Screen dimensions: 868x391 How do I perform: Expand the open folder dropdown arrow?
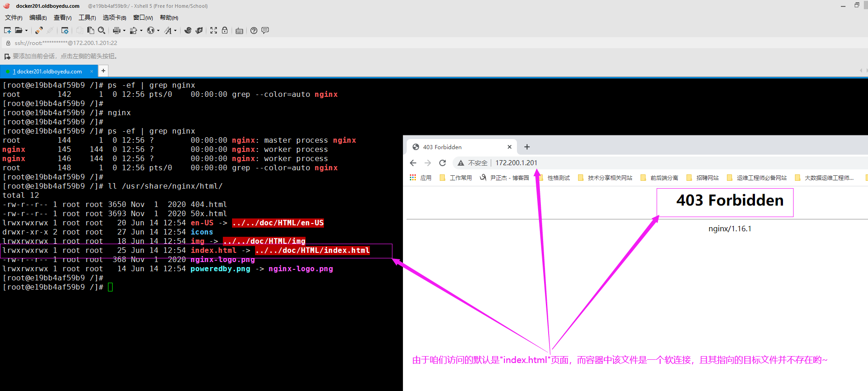[26, 31]
